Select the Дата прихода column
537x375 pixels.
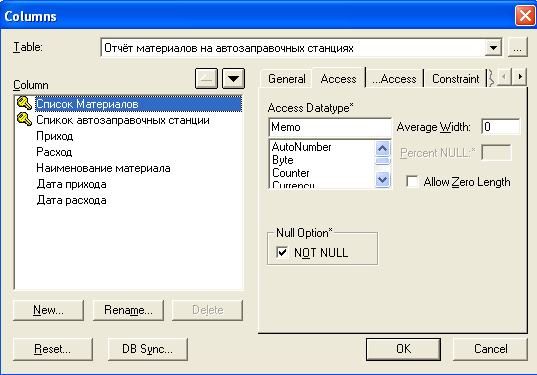pos(71,184)
